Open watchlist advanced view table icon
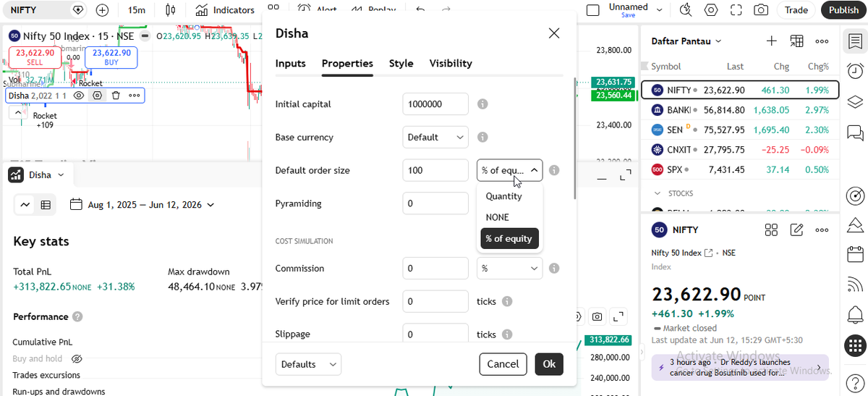 pyautogui.click(x=797, y=41)
